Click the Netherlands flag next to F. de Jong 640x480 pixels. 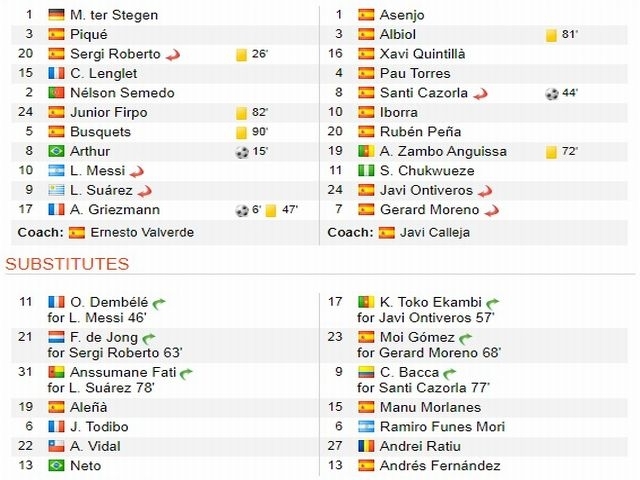[x=56, y=337]
